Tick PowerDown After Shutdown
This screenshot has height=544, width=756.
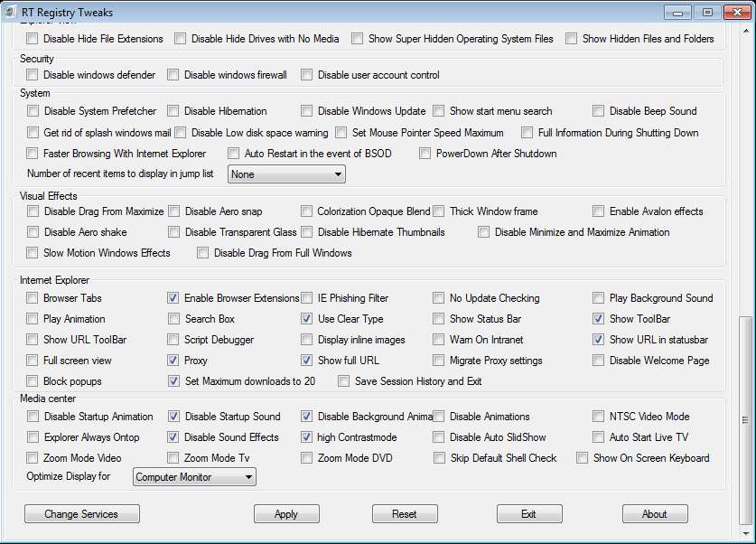point(425,154)
